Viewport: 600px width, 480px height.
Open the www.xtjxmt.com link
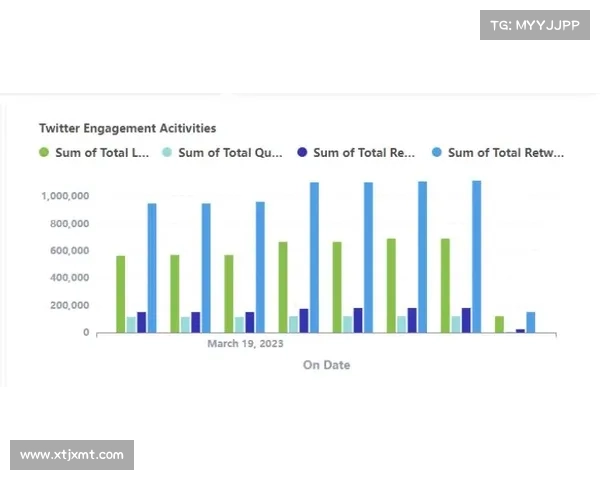coord(72,455)
